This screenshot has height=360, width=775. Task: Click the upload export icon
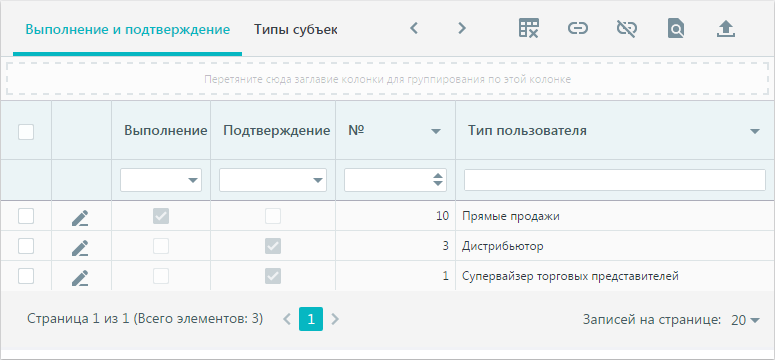(726, 29)
